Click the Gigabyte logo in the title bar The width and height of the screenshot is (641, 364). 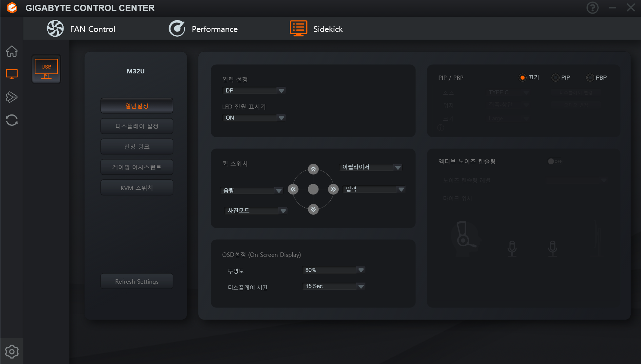12,8
